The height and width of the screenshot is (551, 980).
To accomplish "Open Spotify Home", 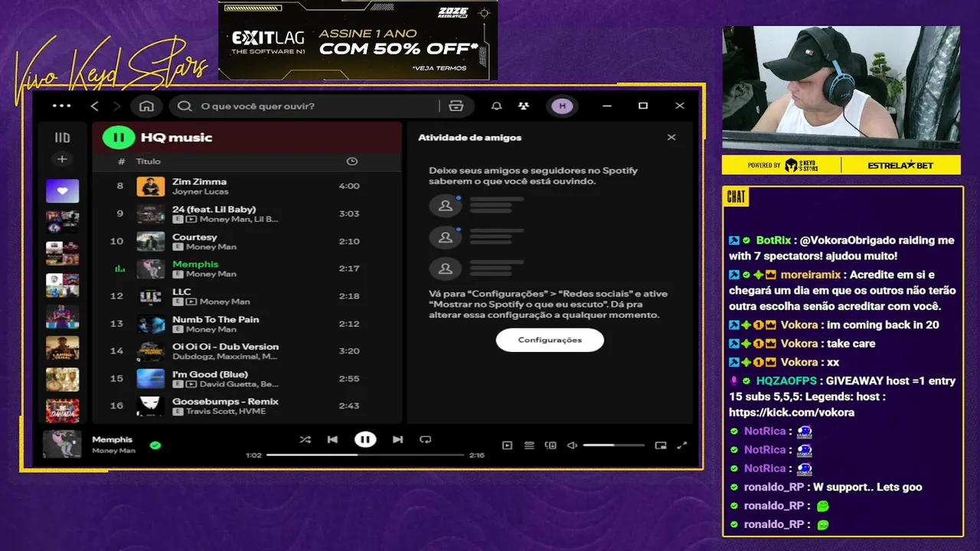I will click(147, 106).
